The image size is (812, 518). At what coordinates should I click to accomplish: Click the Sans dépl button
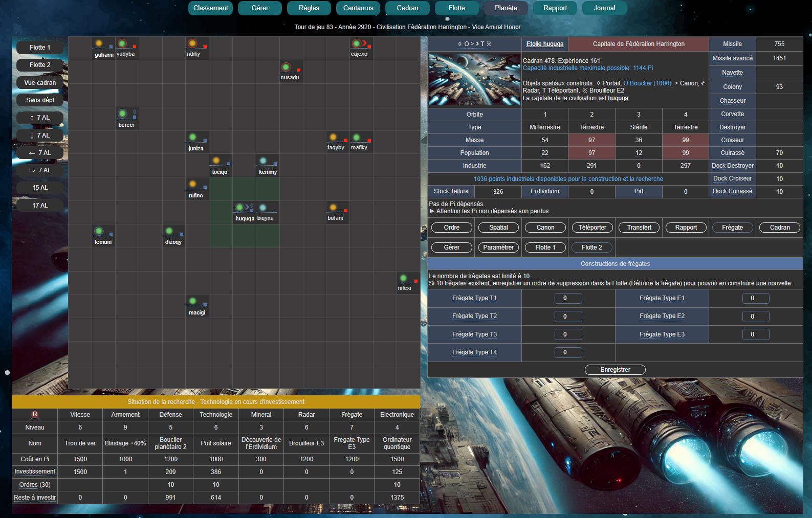pos(40,100)
